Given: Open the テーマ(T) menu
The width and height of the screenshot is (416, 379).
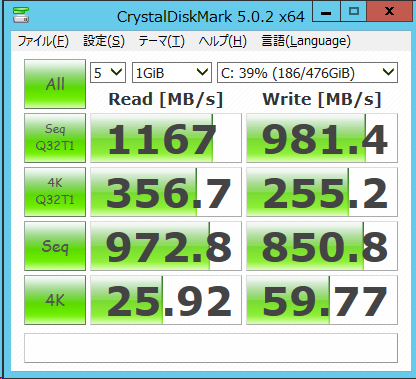Looking at the screenshot, I should [161, 41].
